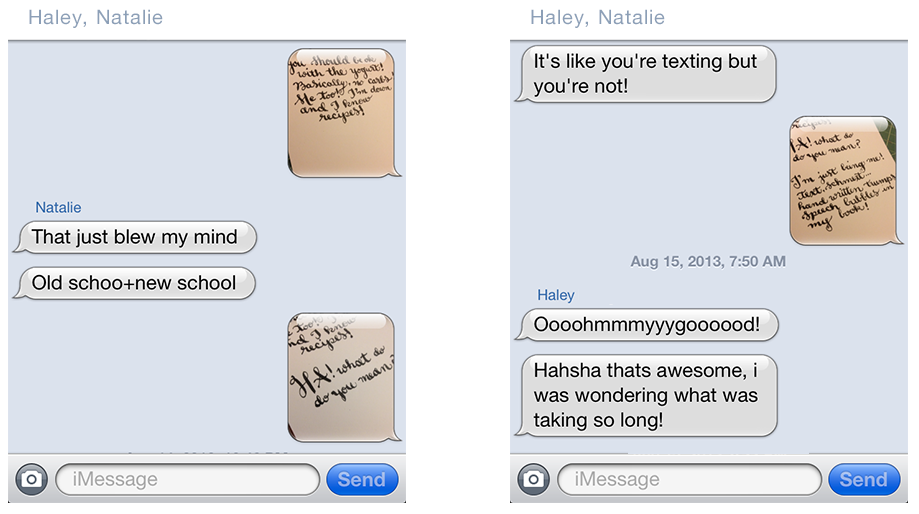This screenshot has height=514, width=919.
Task: Open handwritten 'HA! what do you mean' photo
Action: 343,377
